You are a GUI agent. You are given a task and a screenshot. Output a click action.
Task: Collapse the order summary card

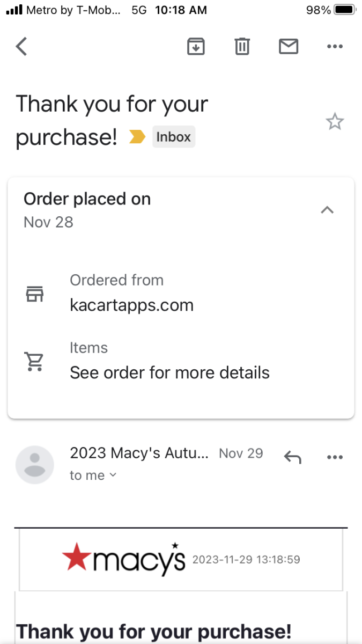click(x=327, y=210)
